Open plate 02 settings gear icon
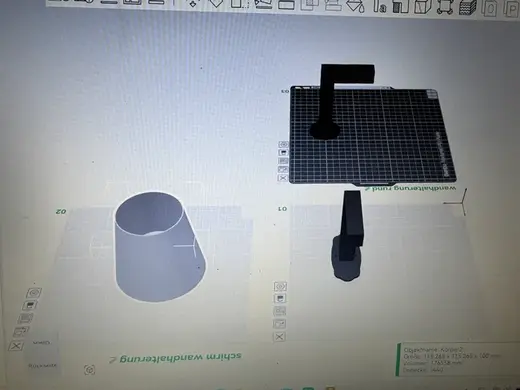This screenshot has width=520, height=390. coord(34,293)
